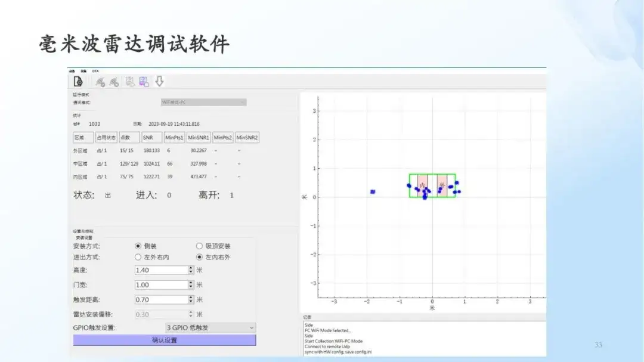The image size is (644, 362).
Task: Click the 触发距离 field showing 0.70
Action: click(x=162, y=299)
